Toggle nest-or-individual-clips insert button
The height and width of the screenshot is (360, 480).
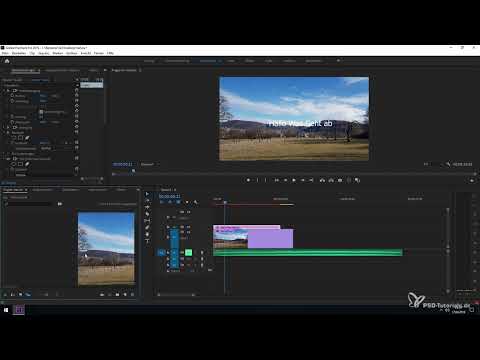coord(162,202)
